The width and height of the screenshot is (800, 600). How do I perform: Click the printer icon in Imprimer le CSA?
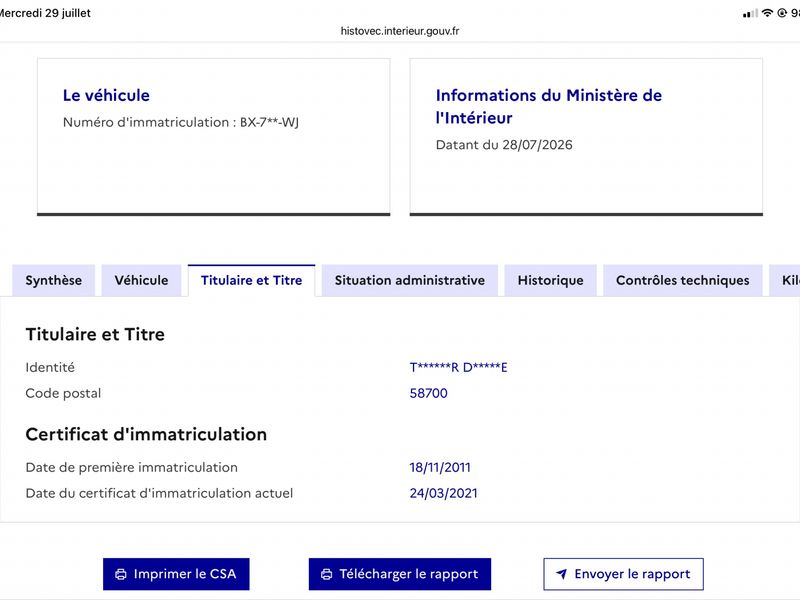[121, 574]
